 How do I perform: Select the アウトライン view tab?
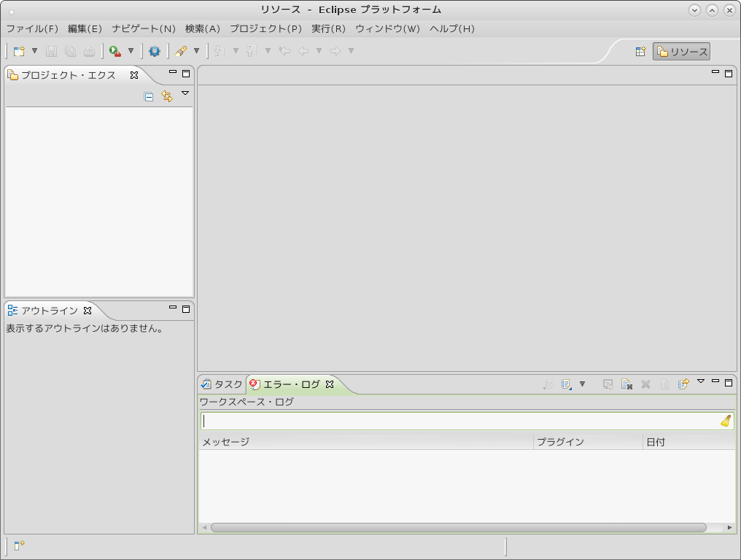click(49, 311)
